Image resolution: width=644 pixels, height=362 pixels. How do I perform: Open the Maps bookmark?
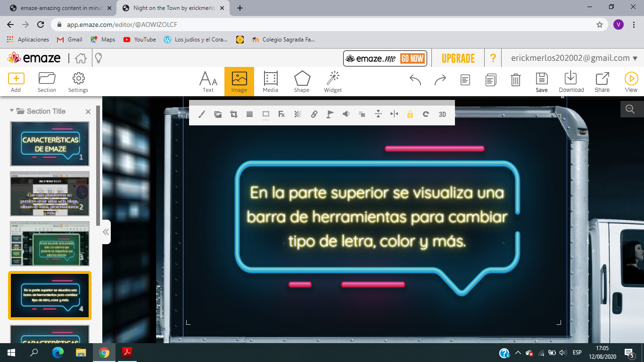click(103, 40)
